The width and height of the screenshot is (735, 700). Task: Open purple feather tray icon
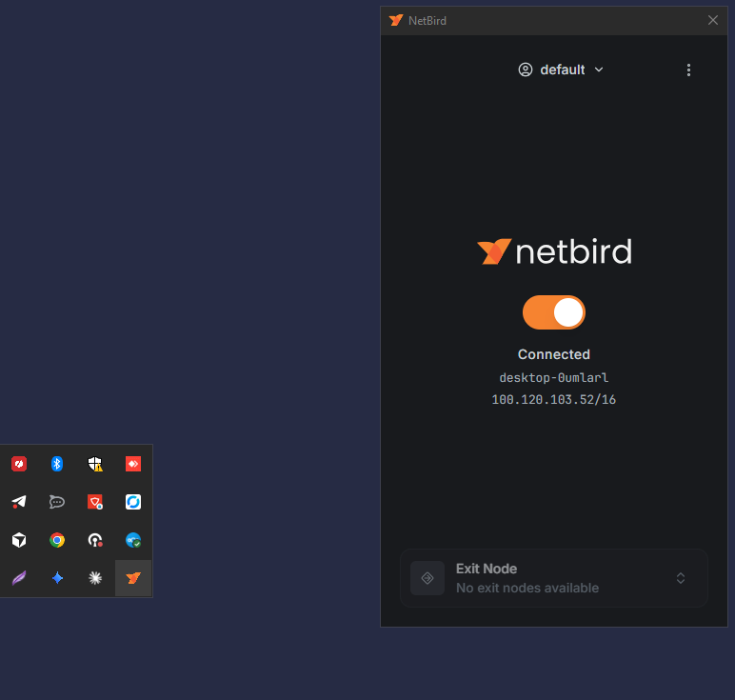[19, 578]
